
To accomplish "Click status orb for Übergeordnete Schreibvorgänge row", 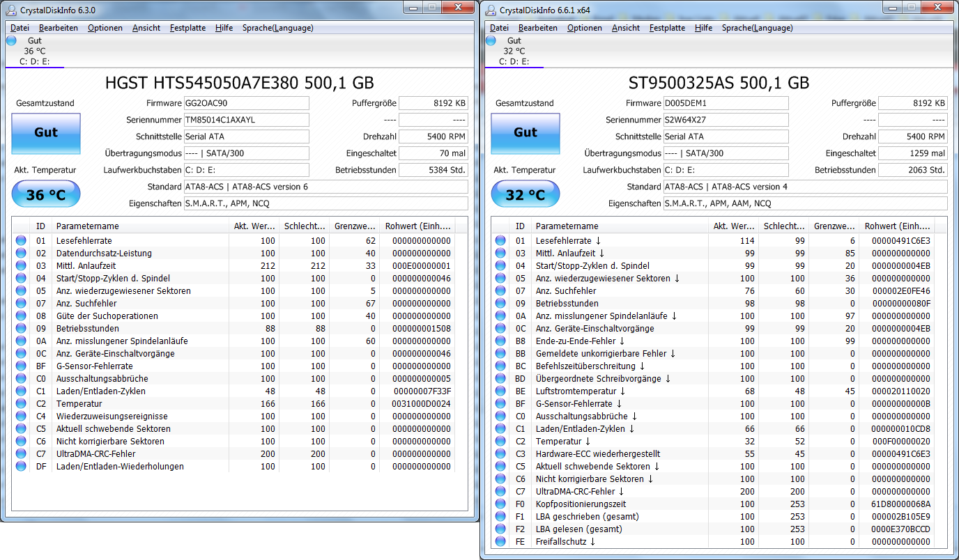I will (500, 379).
